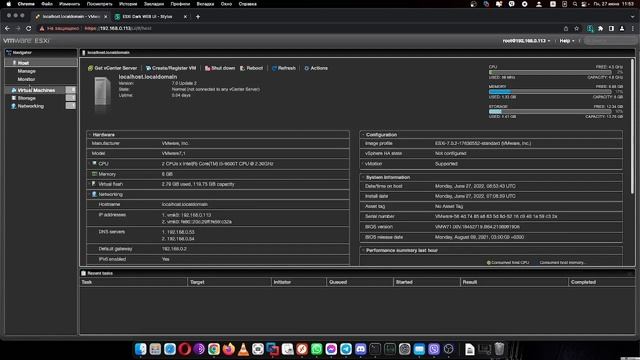The image size is (640, 360).
Task: Click the Shut down host button
Action: 220,68
